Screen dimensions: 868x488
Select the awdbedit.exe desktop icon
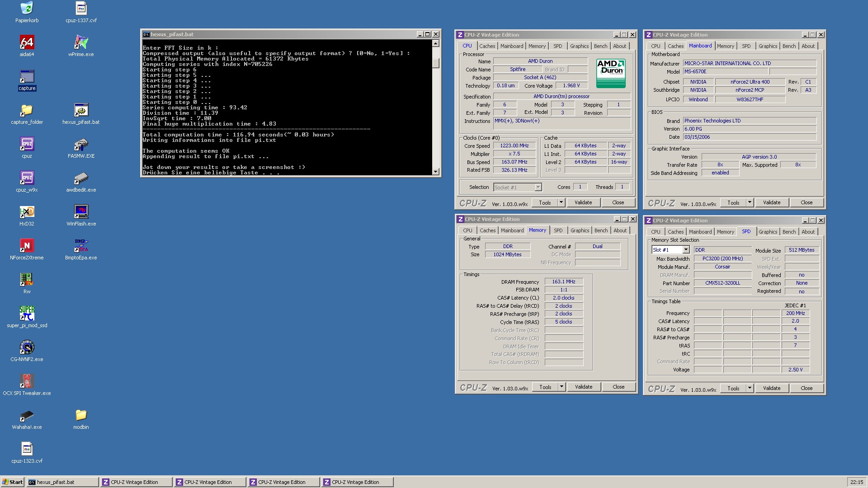point(81,178)
